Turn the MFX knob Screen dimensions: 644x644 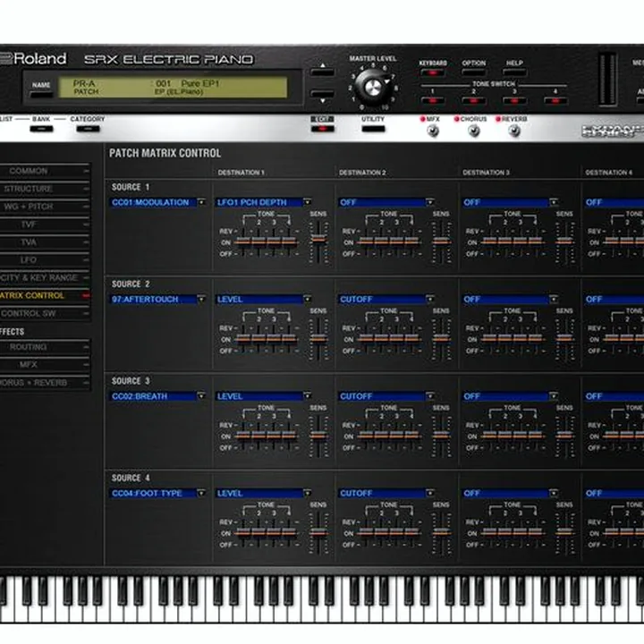click(x=433, y=131)
